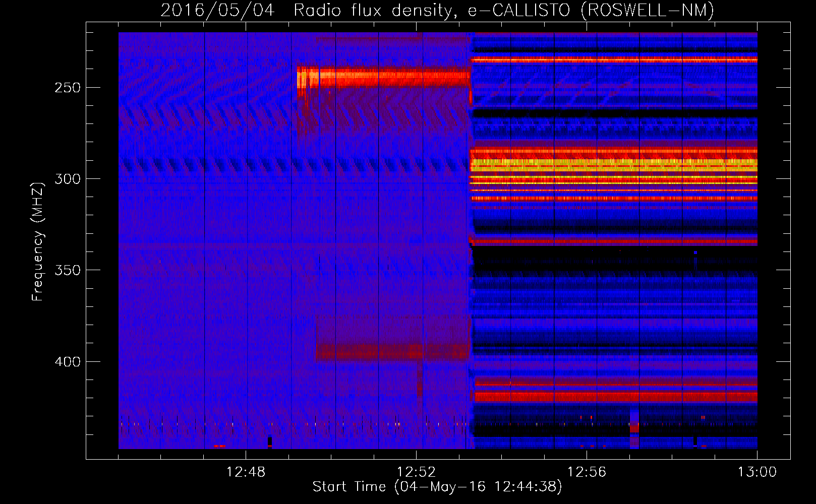Image resolution: width=816 pixels, height=504 pixels.
Task: Click the 12:52 time tick label
Action: pos(416,472)
